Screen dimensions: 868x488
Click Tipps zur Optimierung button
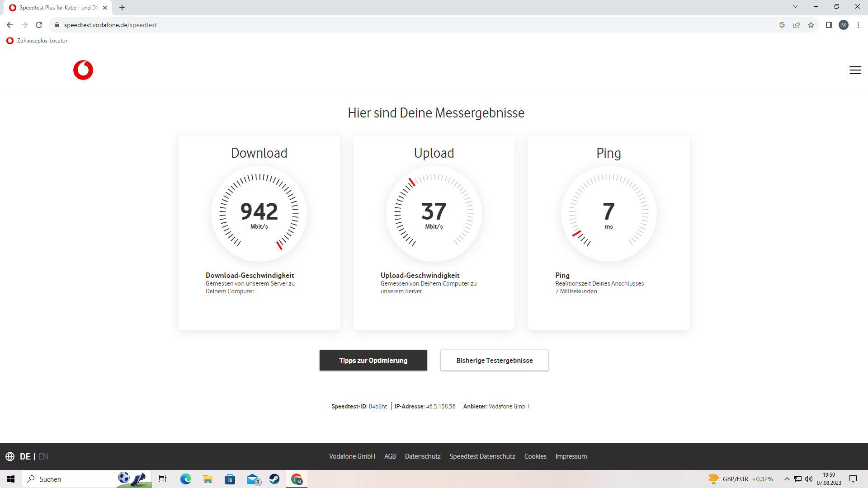click(373, 360)
